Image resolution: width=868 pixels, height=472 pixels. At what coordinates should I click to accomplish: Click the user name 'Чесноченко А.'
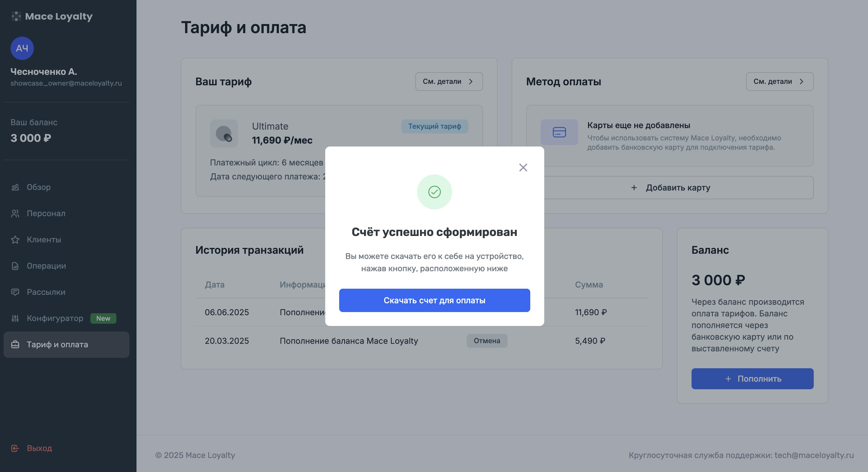click(x=44, y=72)
